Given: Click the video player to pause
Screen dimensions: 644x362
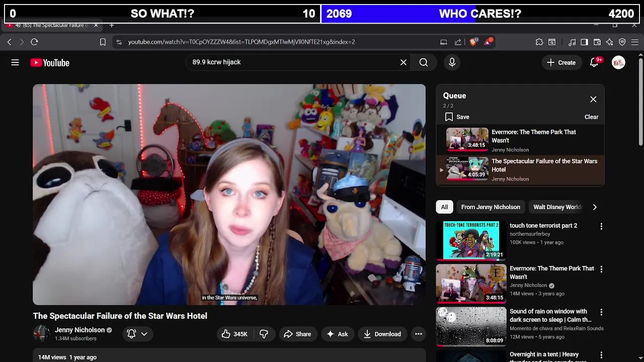Looking at the screenshot, I should click(x=229, y=195).
